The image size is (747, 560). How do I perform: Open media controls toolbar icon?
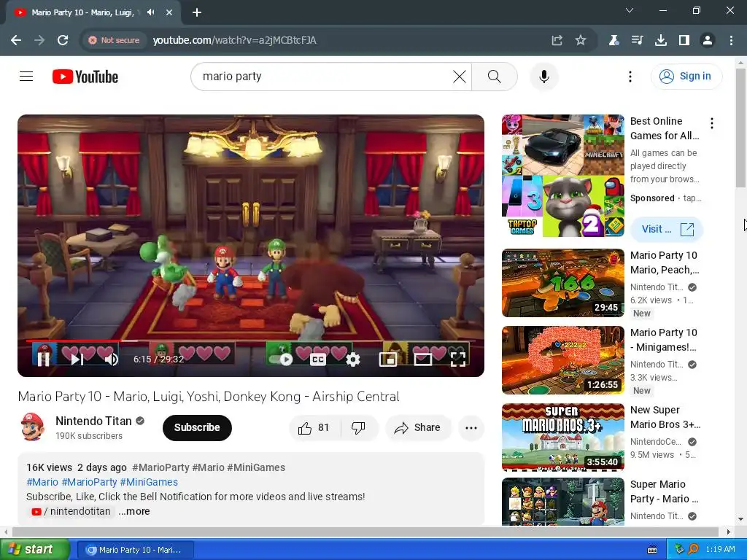(637, 40)
